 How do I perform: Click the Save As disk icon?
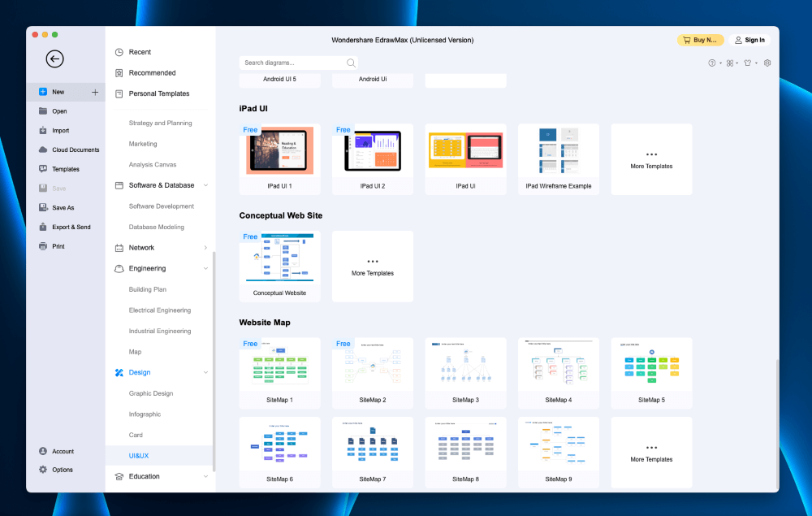(x=43, y=207)
